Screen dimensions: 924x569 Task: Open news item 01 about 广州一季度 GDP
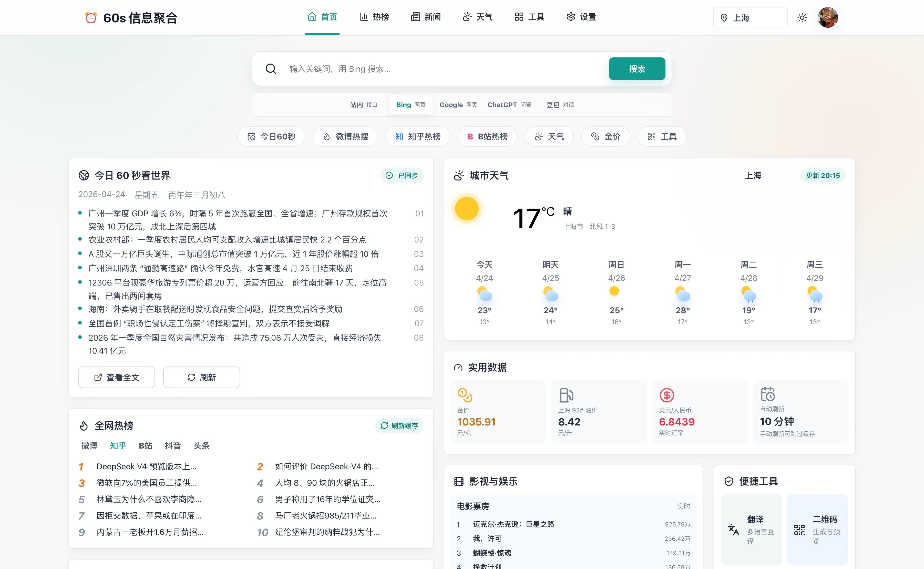(251, 220)
